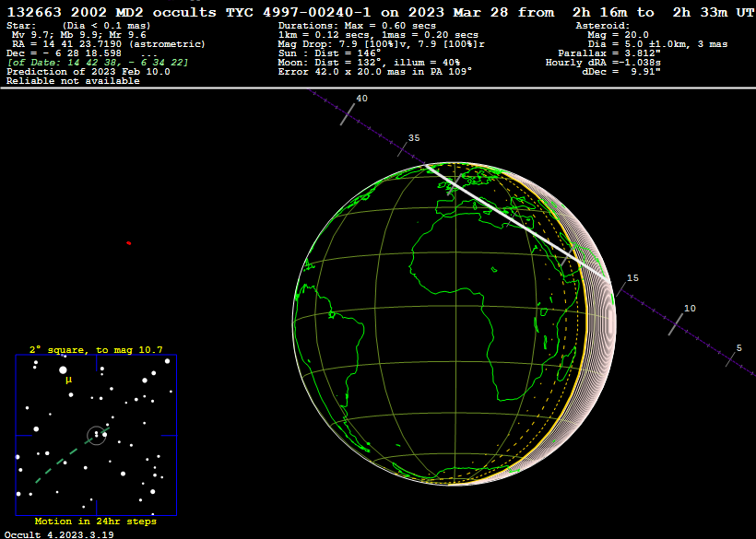The image size is (756, 539).
Task: Click the '2° square, to mag 10.7' chart caption
Action: tap(96, 350)
